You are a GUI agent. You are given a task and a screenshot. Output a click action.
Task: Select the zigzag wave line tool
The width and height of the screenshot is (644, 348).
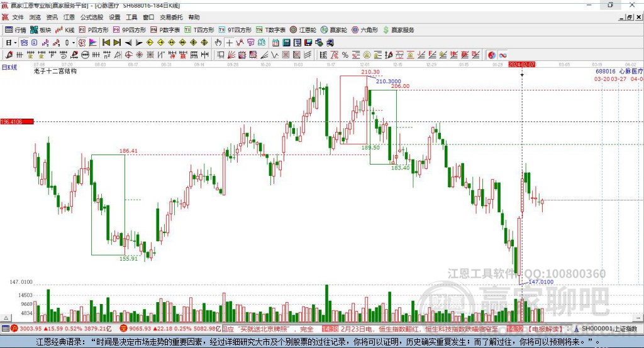275,55
